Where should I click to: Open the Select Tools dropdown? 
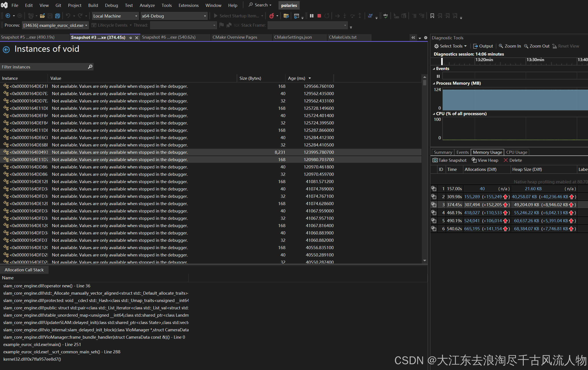tap(451, 46)
